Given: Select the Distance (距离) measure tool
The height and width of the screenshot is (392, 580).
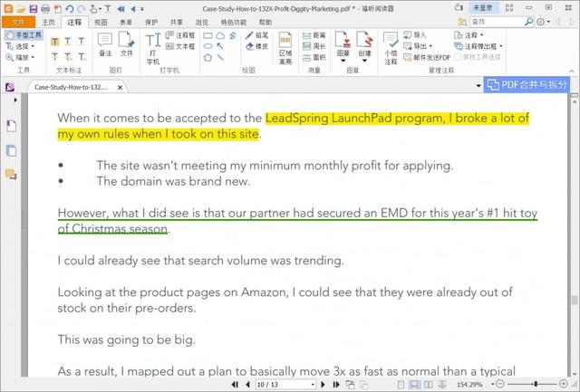Looking at the screenshot, I should coord(314,35).
